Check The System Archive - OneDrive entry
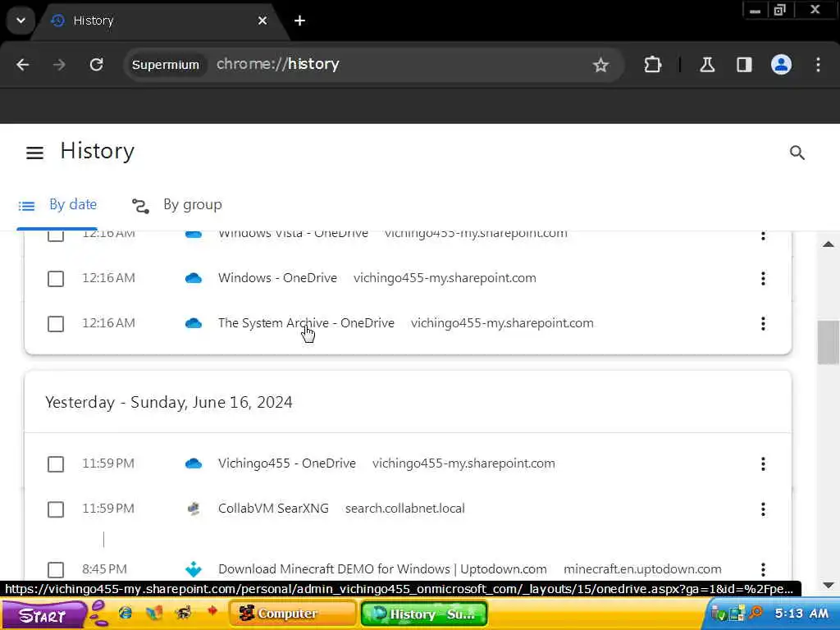Image resolution: width=840 pixels, height=630 pixels. click(x=56, y=323)
